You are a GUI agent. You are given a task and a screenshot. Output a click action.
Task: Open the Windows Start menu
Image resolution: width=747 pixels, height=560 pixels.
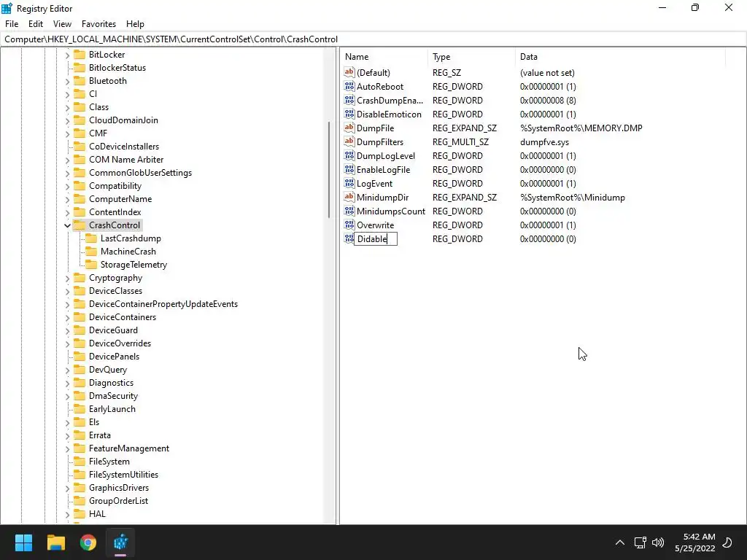point(23,542)
